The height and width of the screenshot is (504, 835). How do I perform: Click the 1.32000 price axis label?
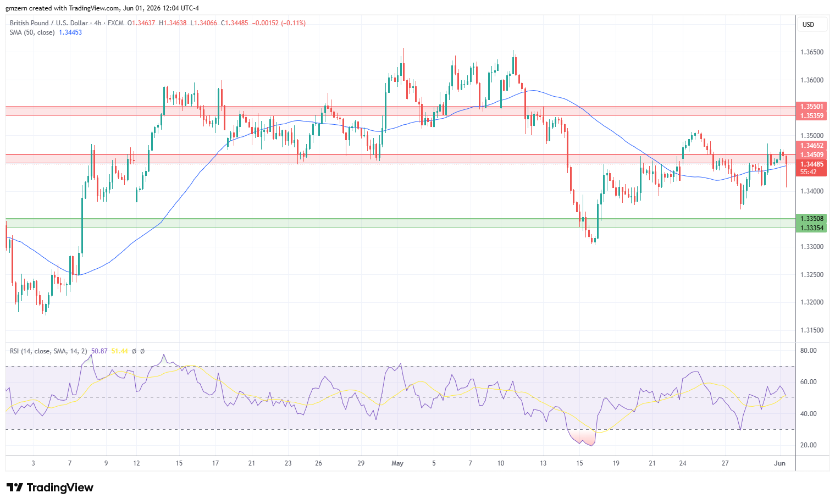812,302
